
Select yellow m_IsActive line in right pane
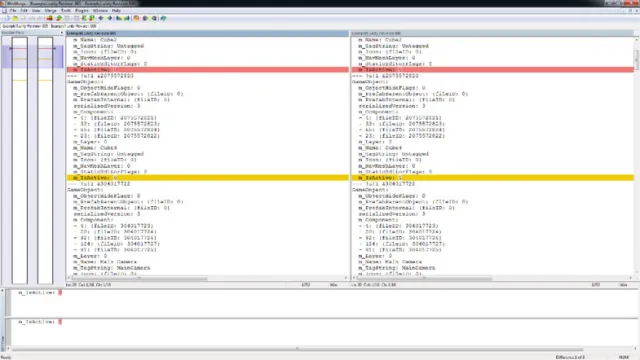click(492, 178)
